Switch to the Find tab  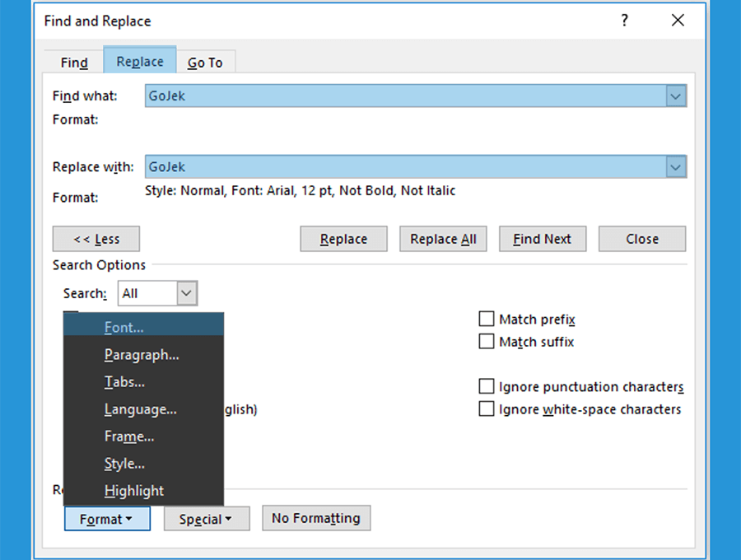pyautogui.click(x=74, y=62)
